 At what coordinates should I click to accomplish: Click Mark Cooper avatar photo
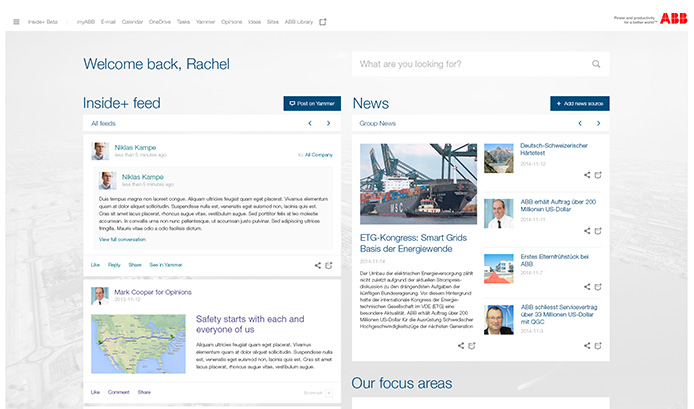pos(100,296)
